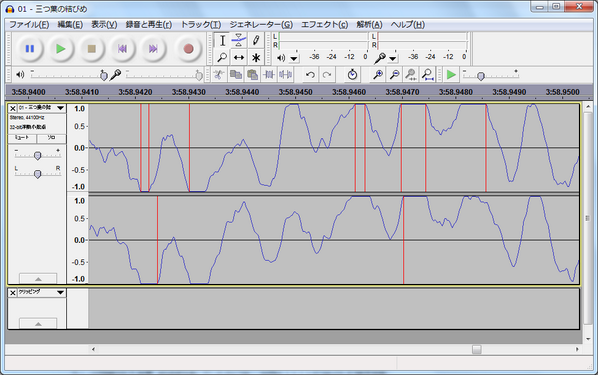Click the playback speed slider
The height and width of the screenshot is (375, 598).
[491, 75]
